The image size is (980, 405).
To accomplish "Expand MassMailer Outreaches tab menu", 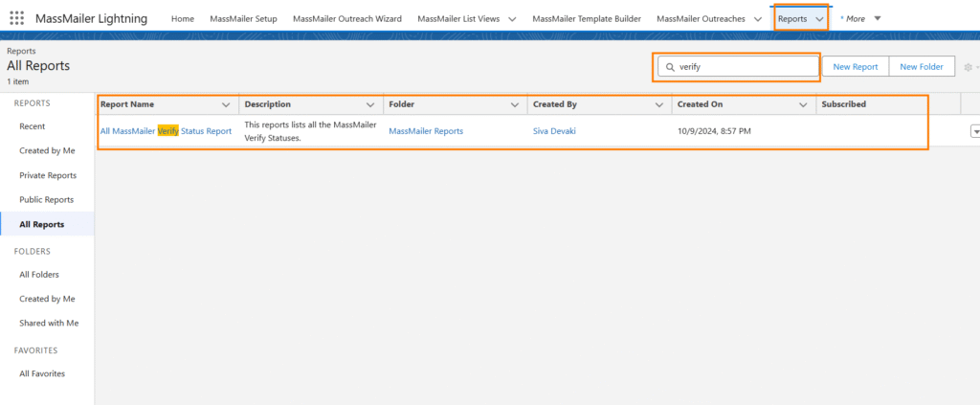I will coord(758,19).
